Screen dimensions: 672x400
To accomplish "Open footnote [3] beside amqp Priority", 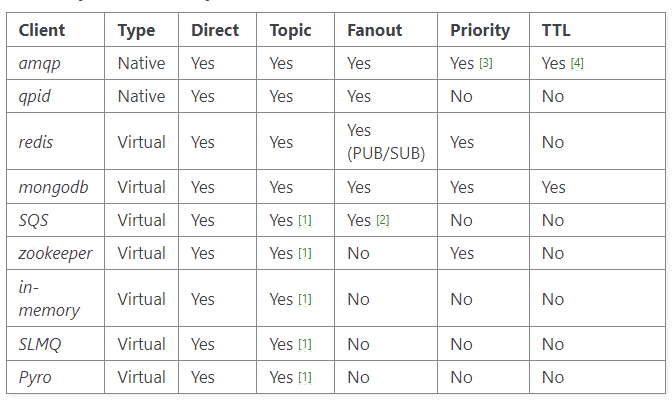I will (x=486, y=63).
